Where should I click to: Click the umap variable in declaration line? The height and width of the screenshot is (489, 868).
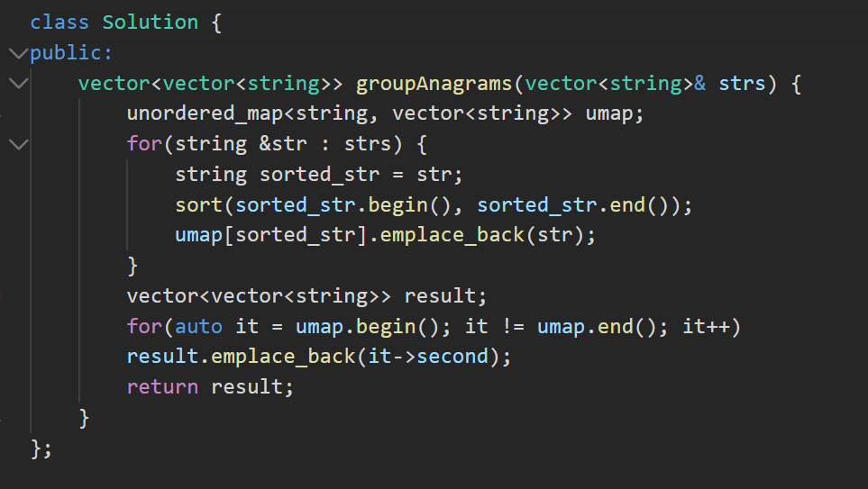pos(609,114)
